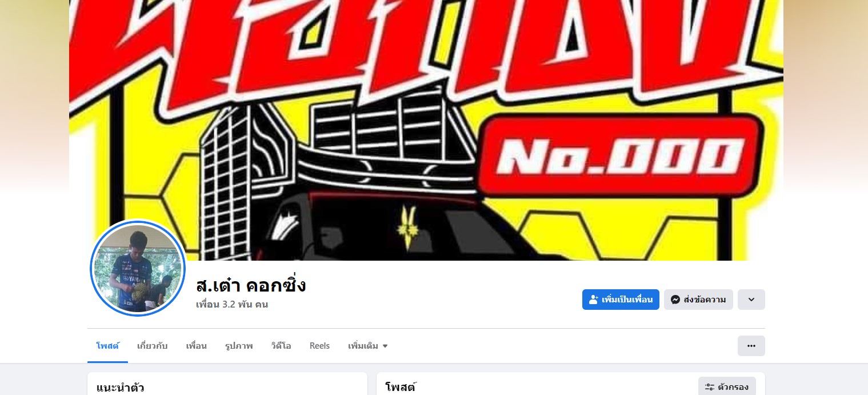Open the circular profile picture
This screenshot has height=395, width=868.
[x=138, y=268]
